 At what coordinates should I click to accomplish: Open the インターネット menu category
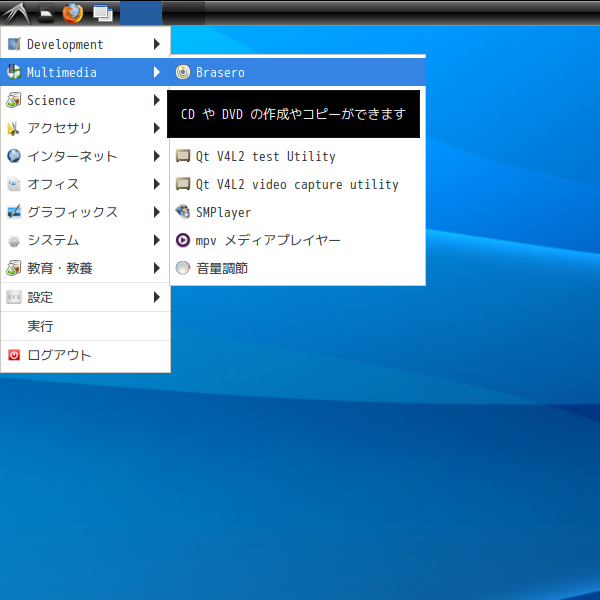(x=72, y=156)
